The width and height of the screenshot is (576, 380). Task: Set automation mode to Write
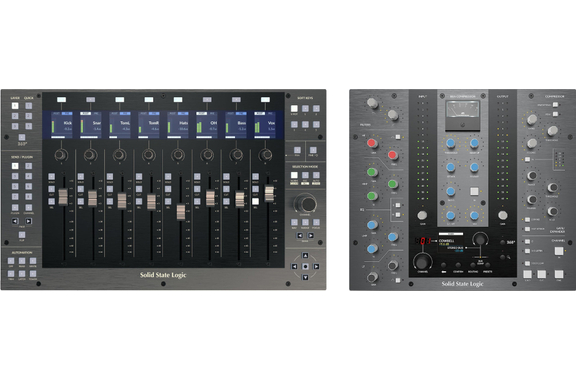33,261
